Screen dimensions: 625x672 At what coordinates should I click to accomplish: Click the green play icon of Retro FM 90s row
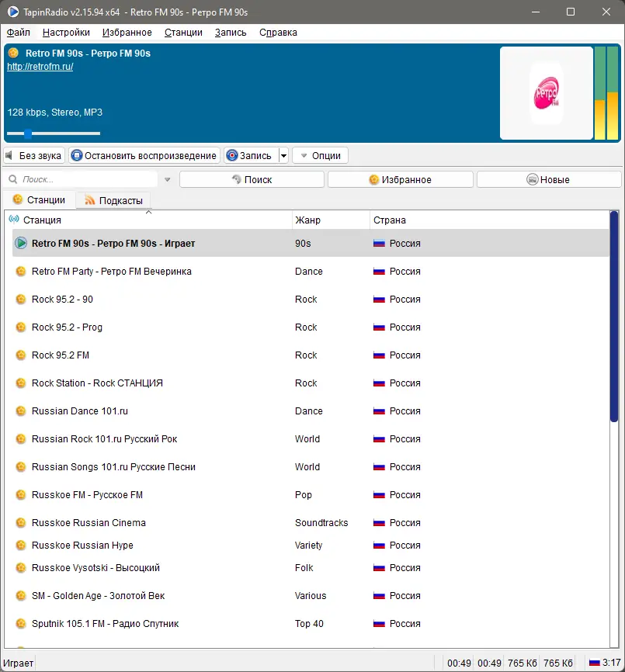pos(21,243)
